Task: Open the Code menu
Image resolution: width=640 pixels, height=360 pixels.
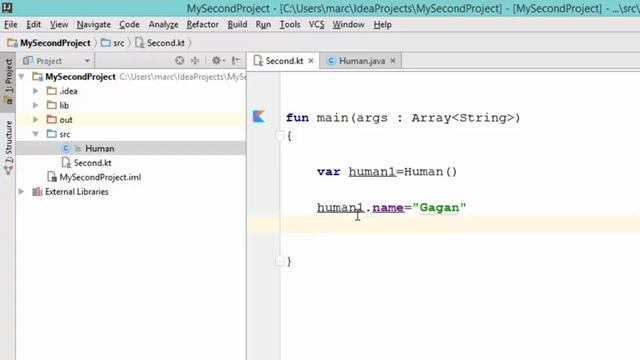Action: coord(129,24)
